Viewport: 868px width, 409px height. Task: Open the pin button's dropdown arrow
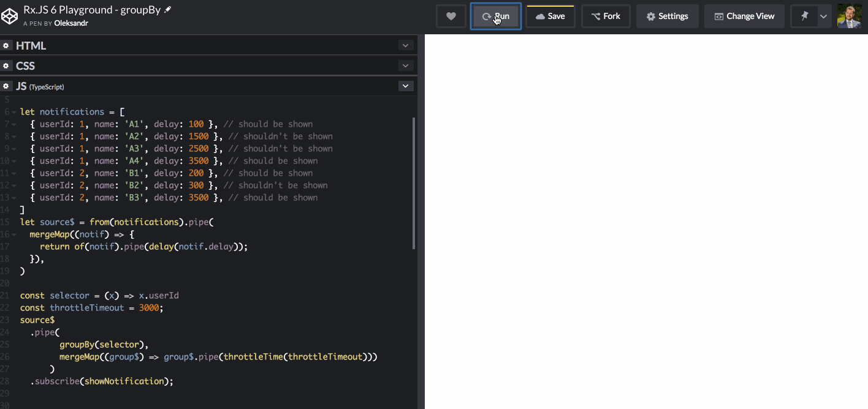coord(823,15)
